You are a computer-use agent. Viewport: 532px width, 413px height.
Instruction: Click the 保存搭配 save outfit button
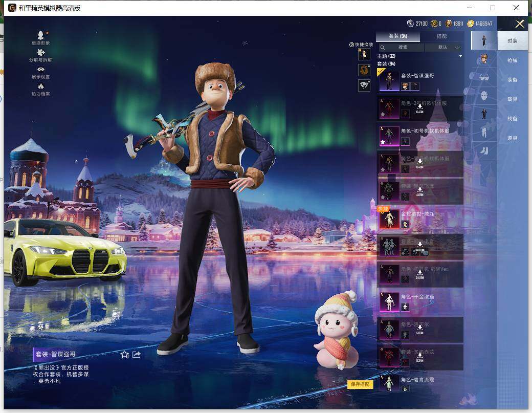(360, 384)
